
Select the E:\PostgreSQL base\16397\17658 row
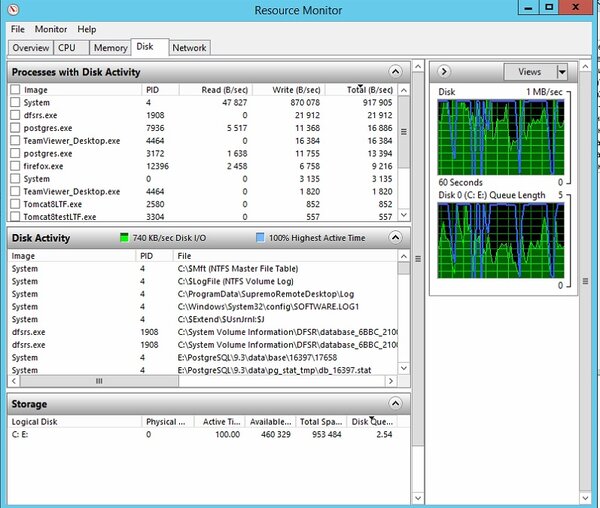pos(203,357)
